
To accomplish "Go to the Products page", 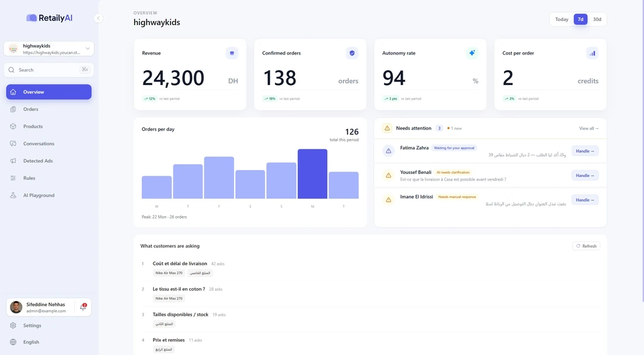I will pos(33,127).
